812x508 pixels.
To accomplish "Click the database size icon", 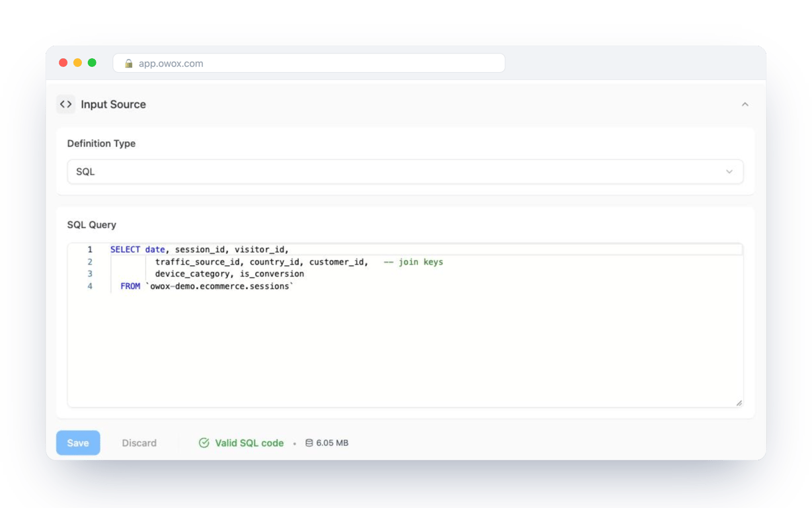I will pos(309,443).
